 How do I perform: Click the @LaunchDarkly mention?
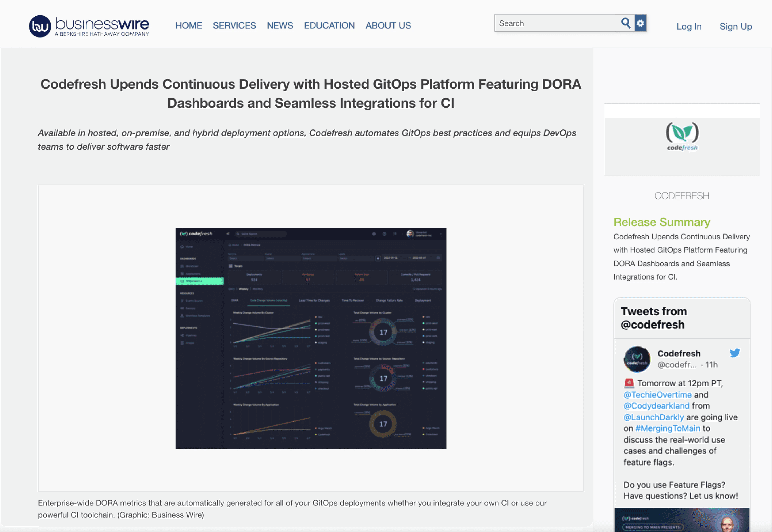(x=653, y=417)
